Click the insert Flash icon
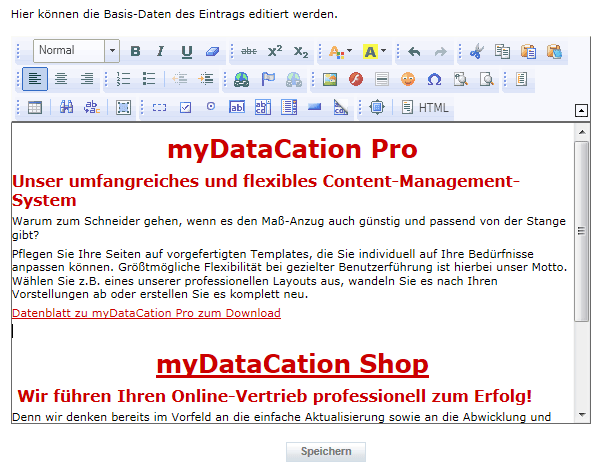This screenshot has width=602, height=475. [356, 79]
